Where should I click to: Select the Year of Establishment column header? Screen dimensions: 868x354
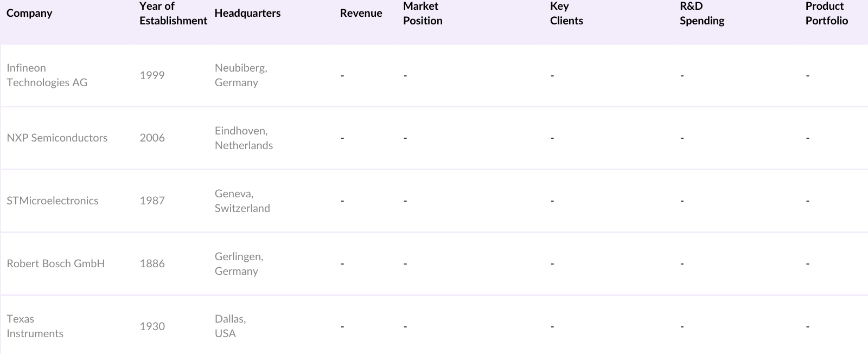[173, 14]
